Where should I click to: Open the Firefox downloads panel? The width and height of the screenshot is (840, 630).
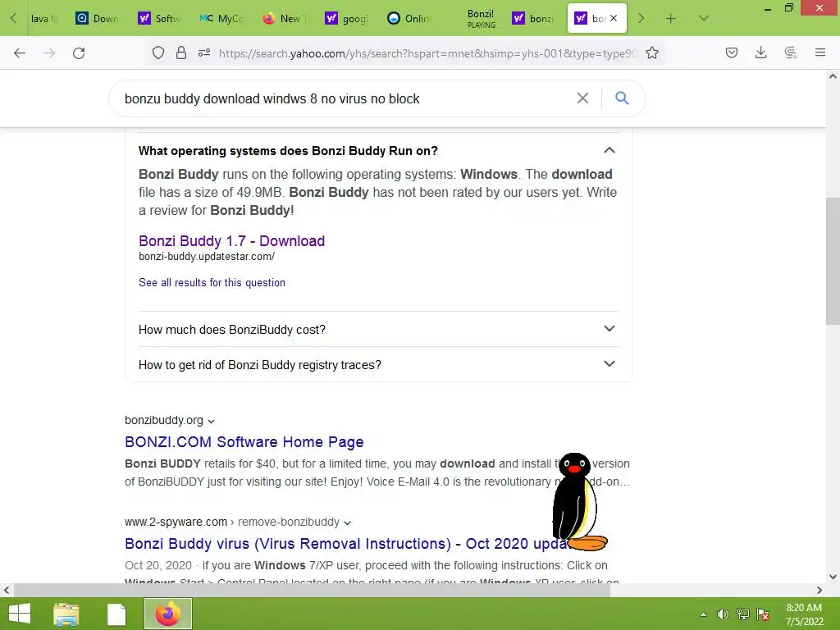[x=760, y=52]
